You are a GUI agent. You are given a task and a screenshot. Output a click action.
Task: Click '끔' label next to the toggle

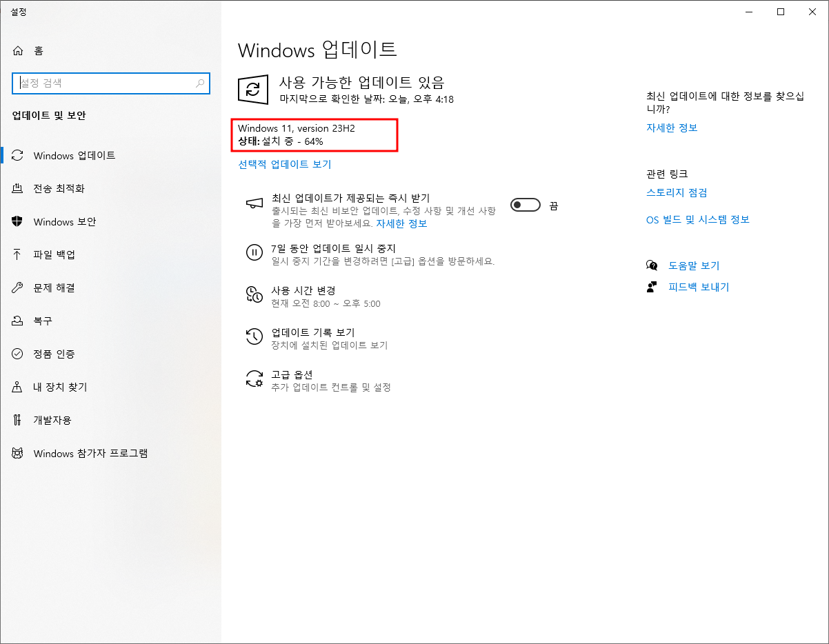pos(553,205)
